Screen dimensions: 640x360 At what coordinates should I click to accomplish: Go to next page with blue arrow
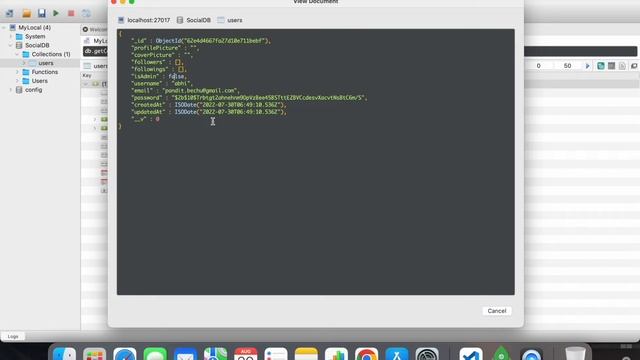[x=587, y=66]
